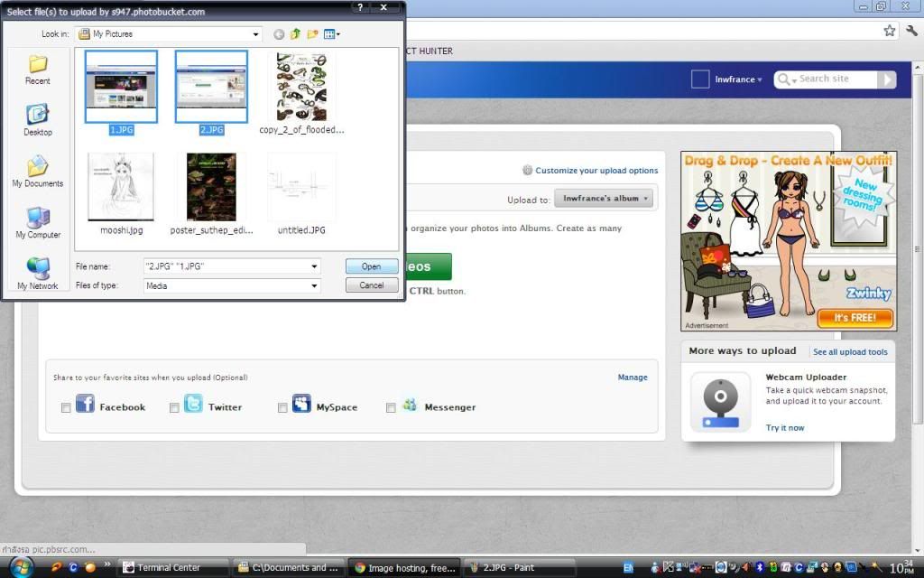Create a new folder in dialog
The width and height of the screenshot is (924, 578).
(312, 34)
